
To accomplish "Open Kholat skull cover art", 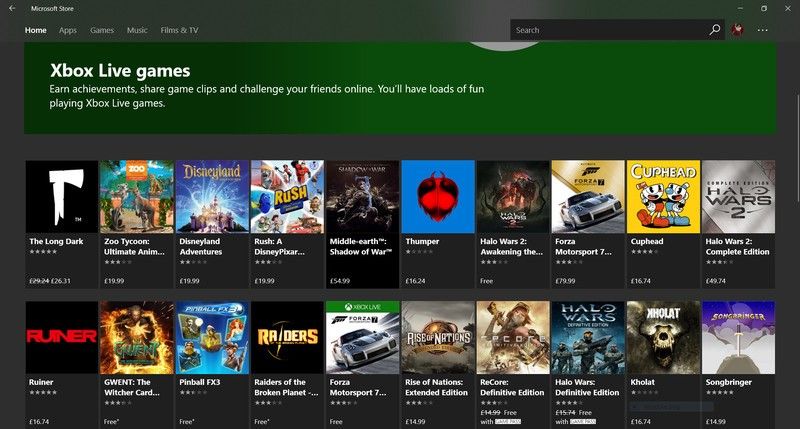I will point(663,338).
